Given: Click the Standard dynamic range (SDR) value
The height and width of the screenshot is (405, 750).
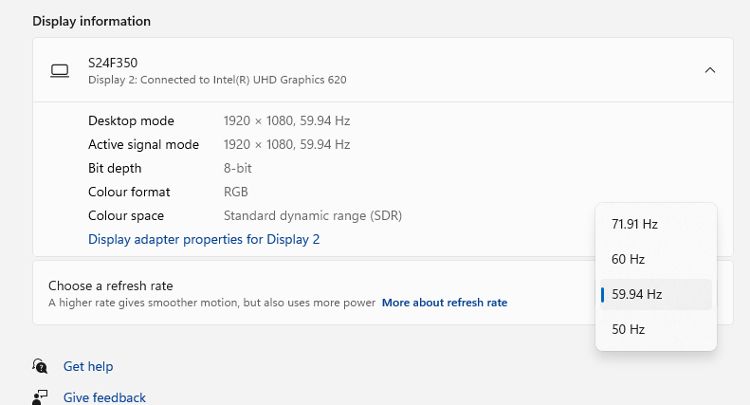Looking at the screenshot, I should tap(313, 216).
